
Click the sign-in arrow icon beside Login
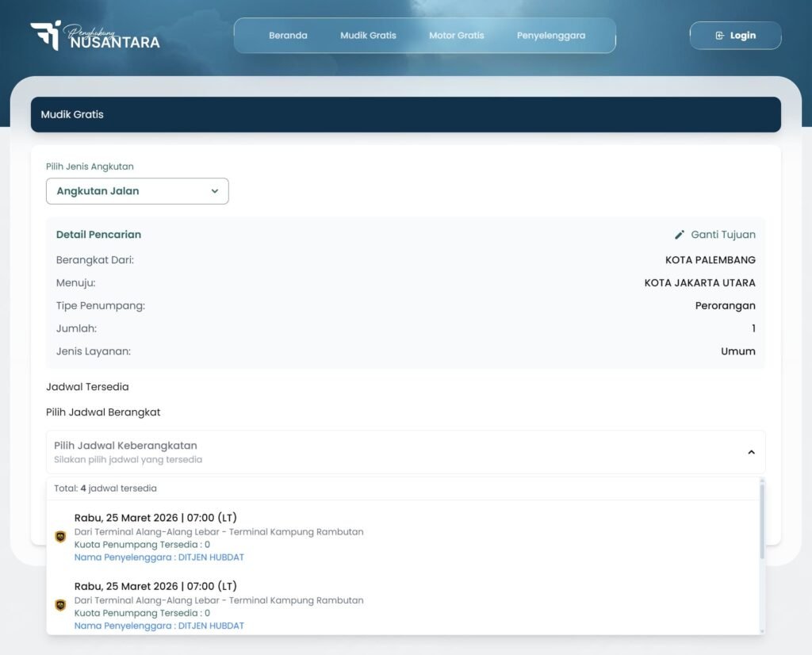(x=719, y=36)
